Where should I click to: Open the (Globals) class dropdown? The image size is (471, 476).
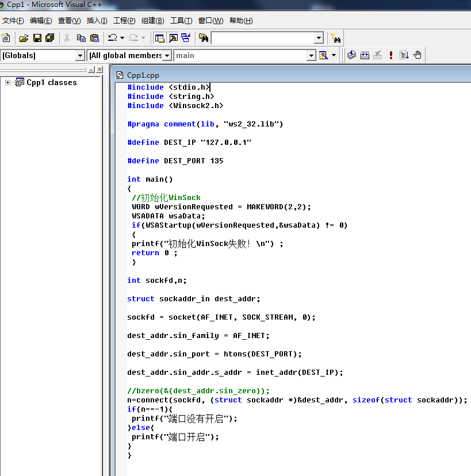coord(80,55)
